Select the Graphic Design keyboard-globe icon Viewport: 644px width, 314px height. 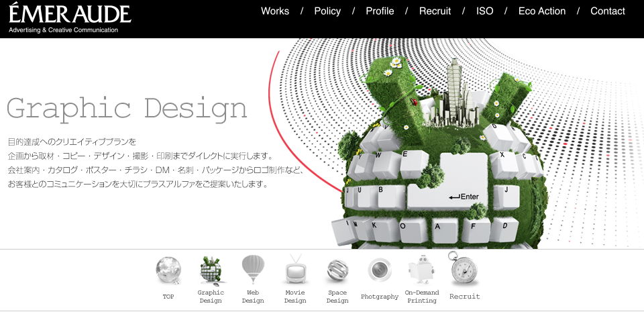211,270
